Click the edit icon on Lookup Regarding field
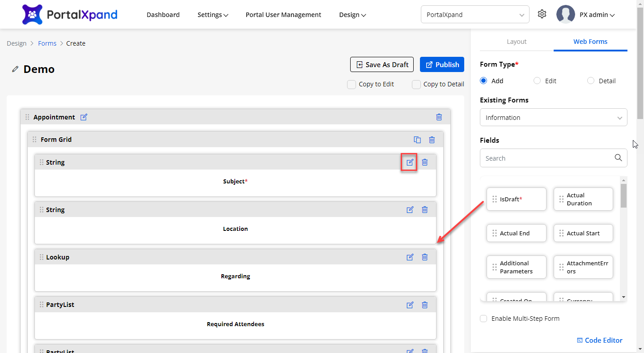The height and width of the screenshot is (353, 644). pyautogui.click(x=410, y=257)
